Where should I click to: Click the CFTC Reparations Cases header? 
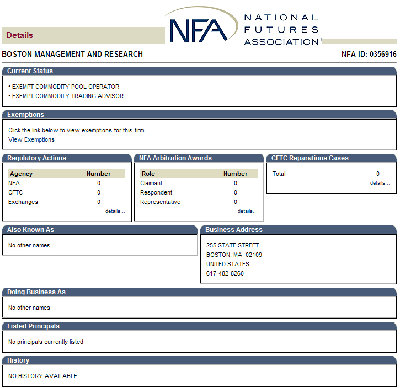331,158
